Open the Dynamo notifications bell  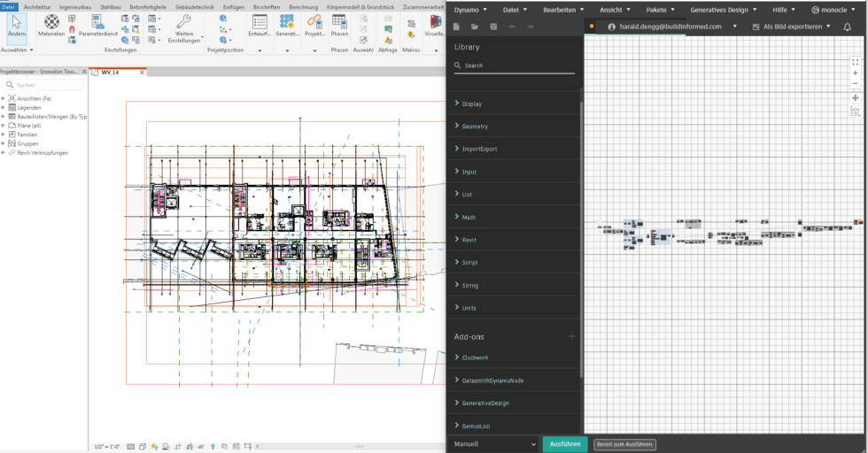pos(847,27)
